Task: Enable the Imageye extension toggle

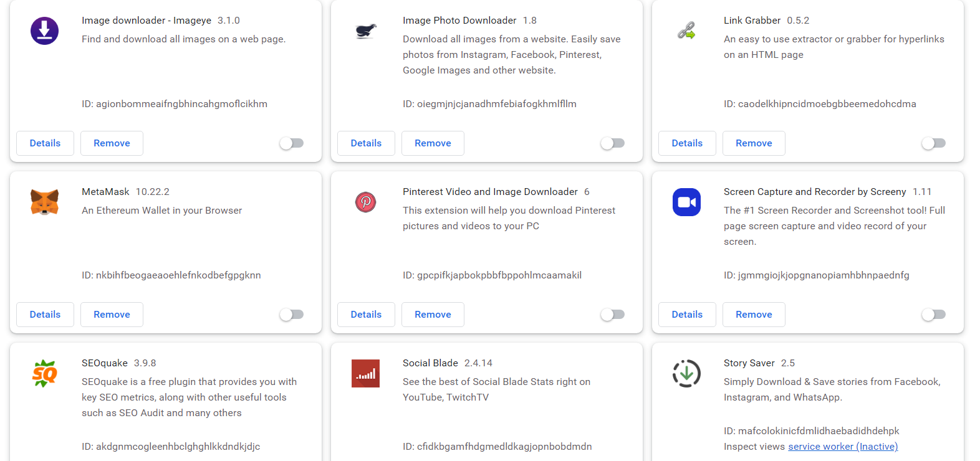Action: [x=292, y=143]
